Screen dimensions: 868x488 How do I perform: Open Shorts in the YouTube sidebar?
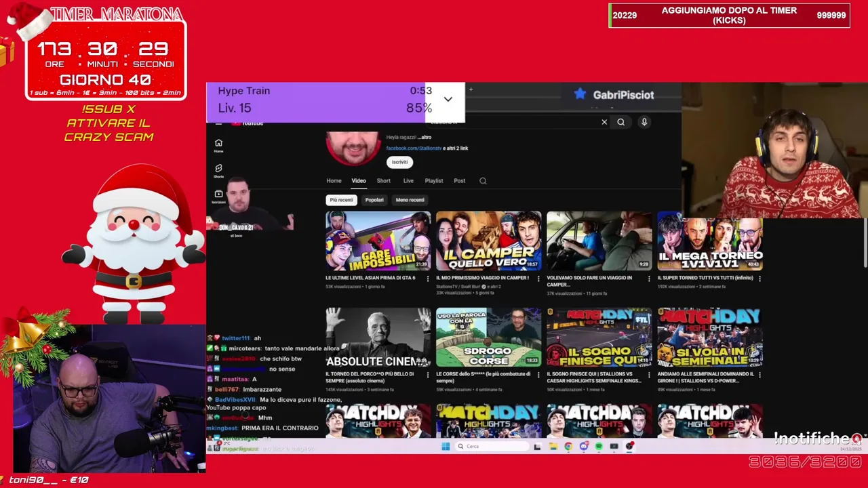point(218,170)
